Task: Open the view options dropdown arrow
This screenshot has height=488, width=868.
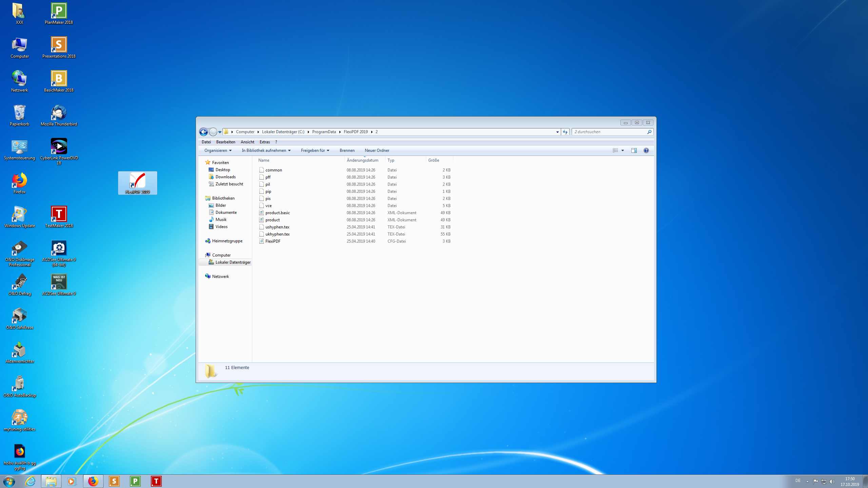Action: [x=623, y=150]
